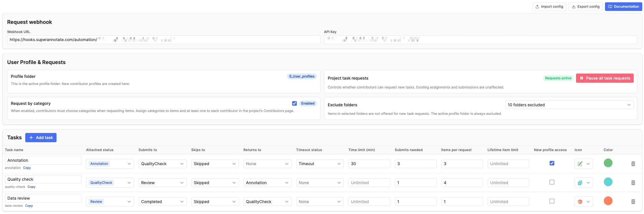This screenshot has height=214, width=644.
Task: Delete the Annotation task row
Action: point(633,164)
